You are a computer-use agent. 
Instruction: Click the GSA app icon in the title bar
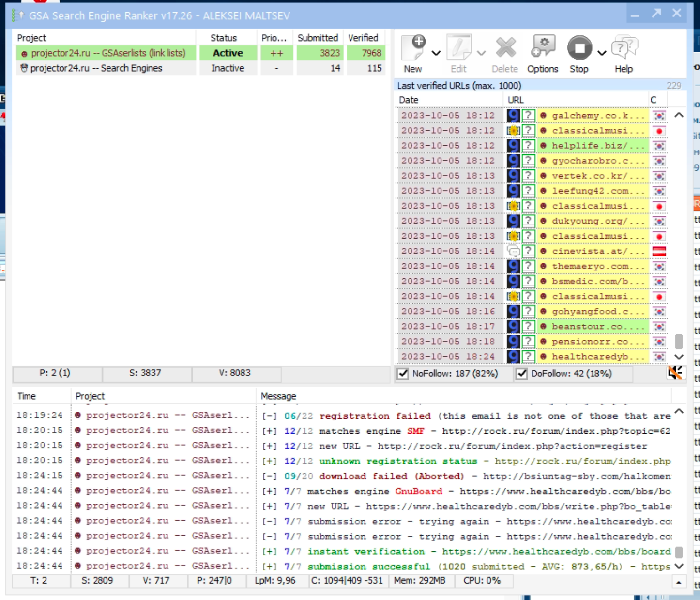pos(18,15)
